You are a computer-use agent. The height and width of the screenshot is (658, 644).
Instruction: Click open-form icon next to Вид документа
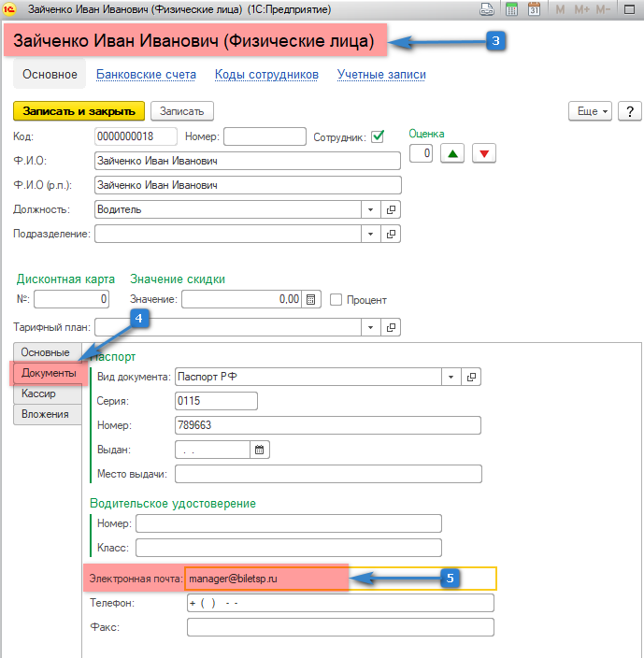pyautogui.click(x=472, y=377)
